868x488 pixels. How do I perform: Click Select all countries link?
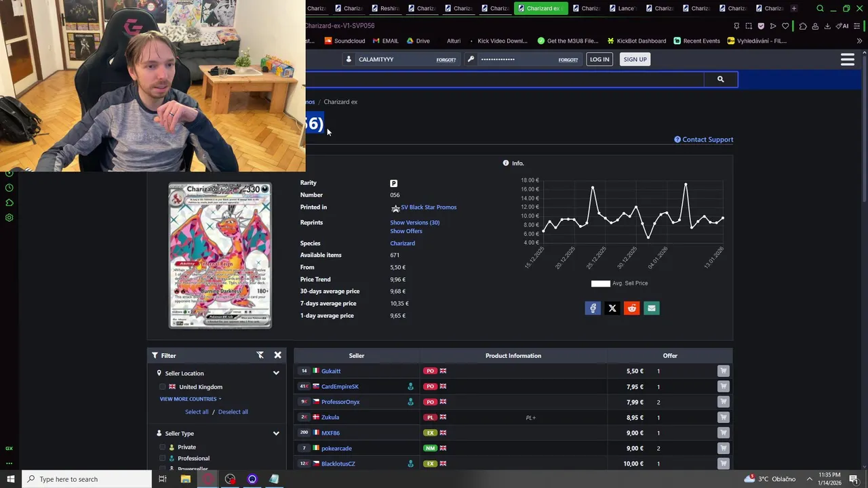(197, 412)
